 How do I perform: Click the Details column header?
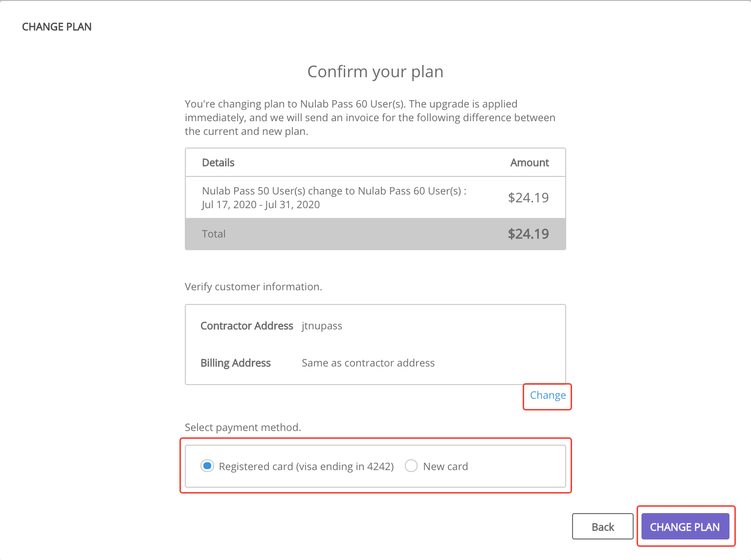click(x=218, y=163)
